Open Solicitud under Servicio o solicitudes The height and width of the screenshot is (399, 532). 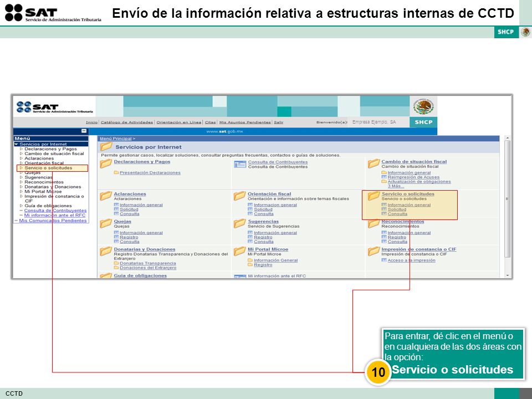click(397, 209)
